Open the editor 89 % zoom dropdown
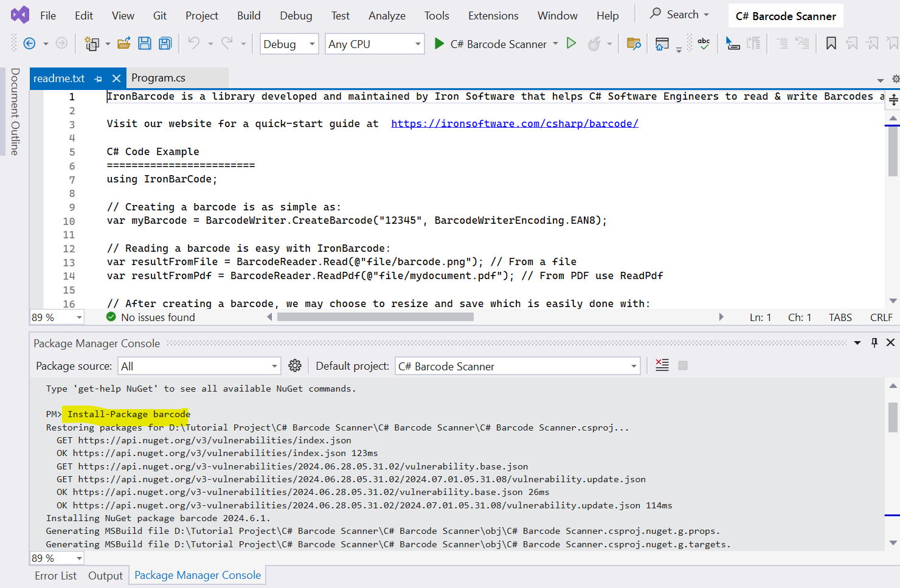This screenshot has height=588, width=900. pyautogui.click(x=57, y=317)
